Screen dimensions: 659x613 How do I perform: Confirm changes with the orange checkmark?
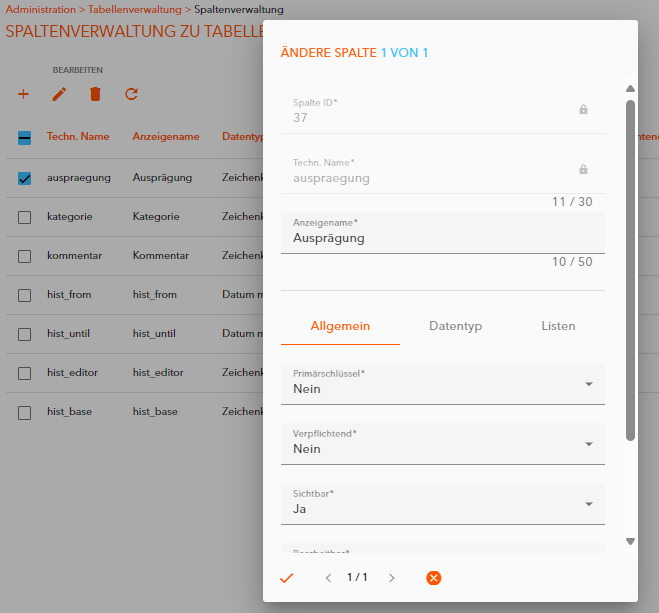pos(287,578)
